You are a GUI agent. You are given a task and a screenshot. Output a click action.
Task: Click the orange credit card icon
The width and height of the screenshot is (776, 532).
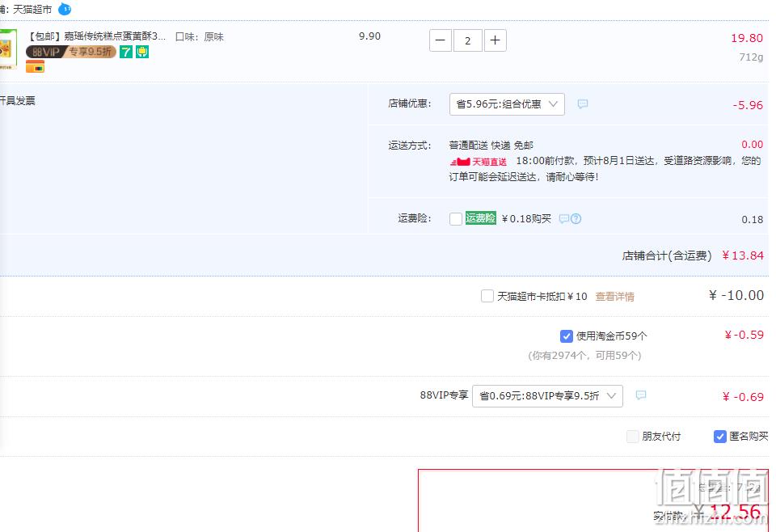35,66
